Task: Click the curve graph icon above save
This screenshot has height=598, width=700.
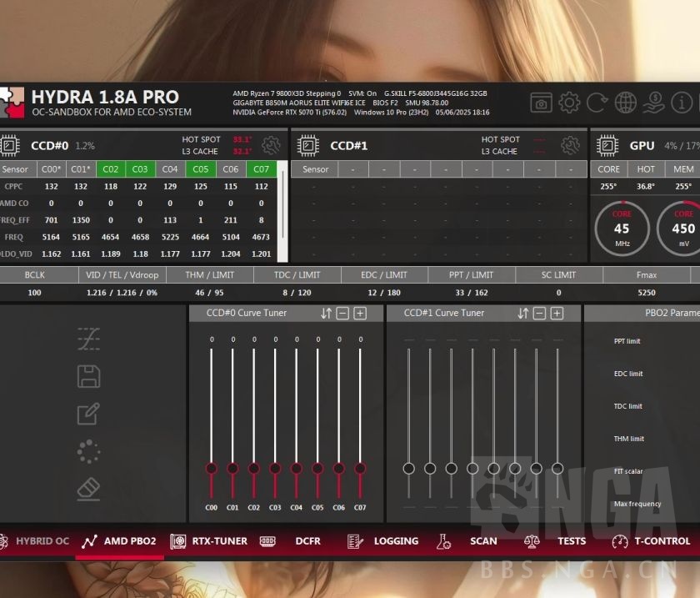Action: coord(89,339)
